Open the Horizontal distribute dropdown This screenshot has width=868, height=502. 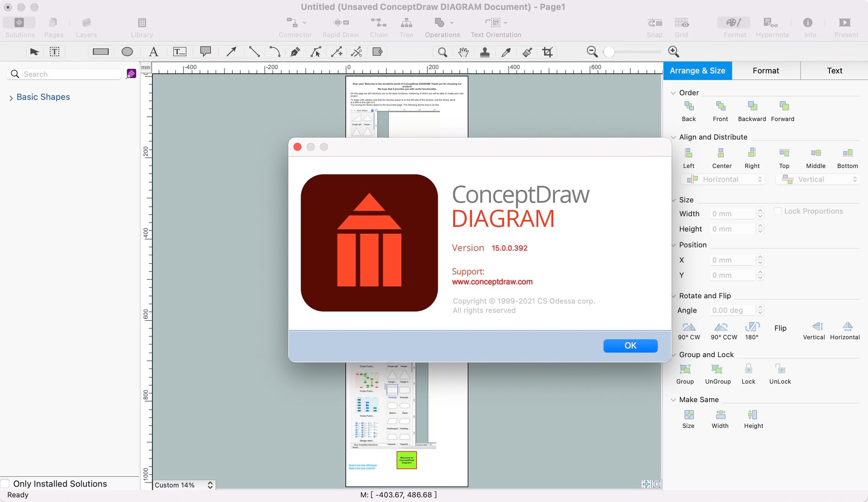[723, 180]
